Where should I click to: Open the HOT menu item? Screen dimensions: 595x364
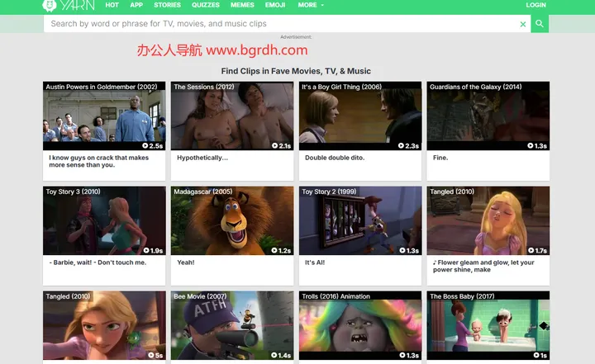click(112, 5)
